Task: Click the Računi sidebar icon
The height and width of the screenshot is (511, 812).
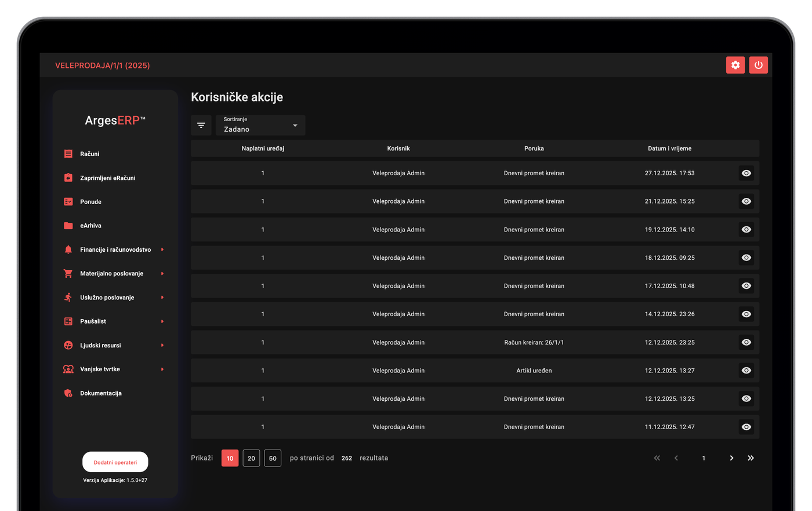Action: point(68,154)
